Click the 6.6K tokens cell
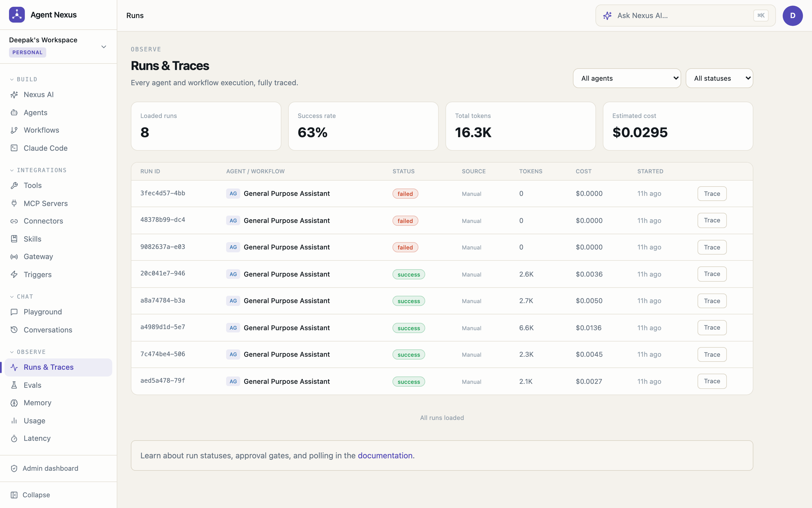Viewport: 812px width, 508px height. tap(526, 328)
